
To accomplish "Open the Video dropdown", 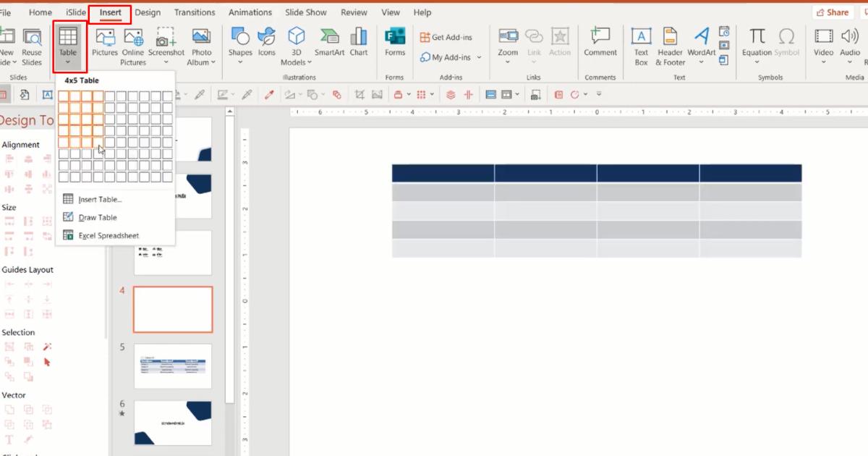I will point(824,46).
